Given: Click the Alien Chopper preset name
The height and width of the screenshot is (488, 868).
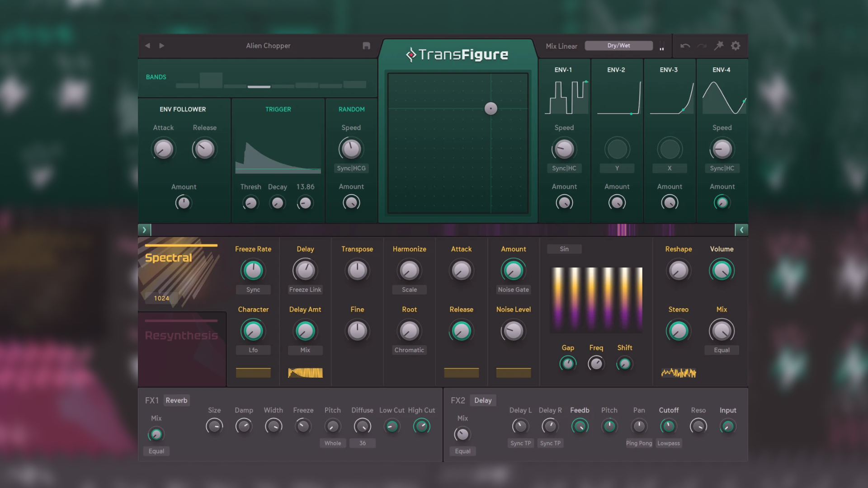Looking at the screenshot, I should click(x=268, y=46).
